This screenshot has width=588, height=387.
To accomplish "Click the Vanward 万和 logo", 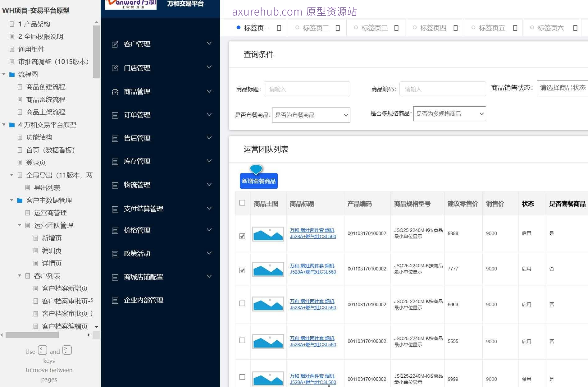I will point(130,4).
